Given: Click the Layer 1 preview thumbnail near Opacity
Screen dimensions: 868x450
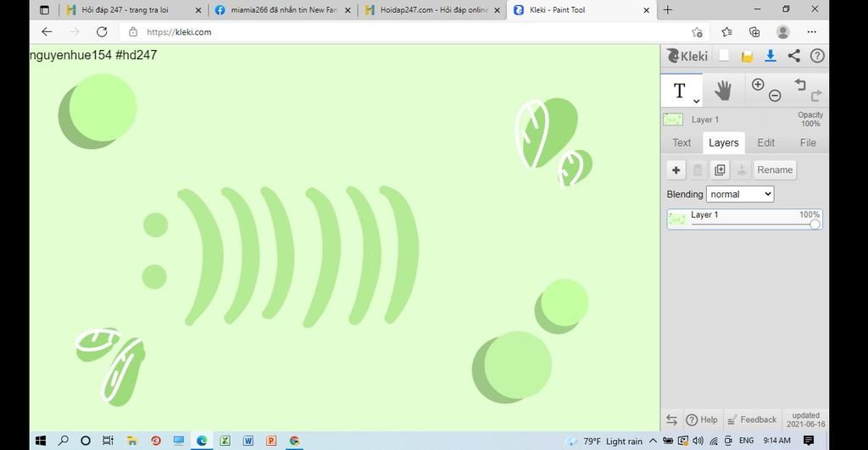Looking at the screenshot, I should [x=673, y=119].
